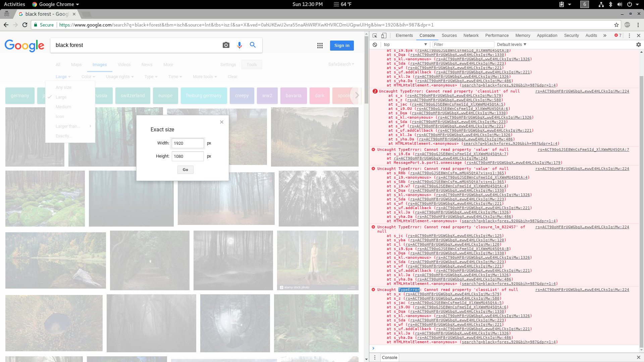Reload the page with the refresh icon
This screenshot has width=644, height=362.
pos(25,25)
